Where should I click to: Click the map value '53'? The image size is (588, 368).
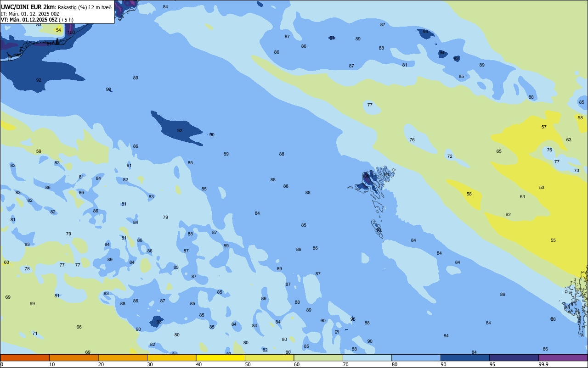542,188
